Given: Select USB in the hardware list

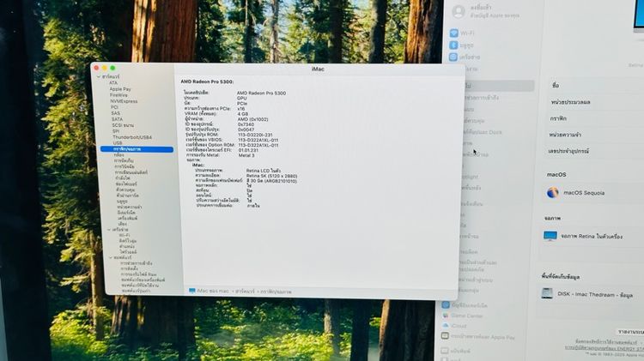Looking at the screenshot, I should click(118, 143).
